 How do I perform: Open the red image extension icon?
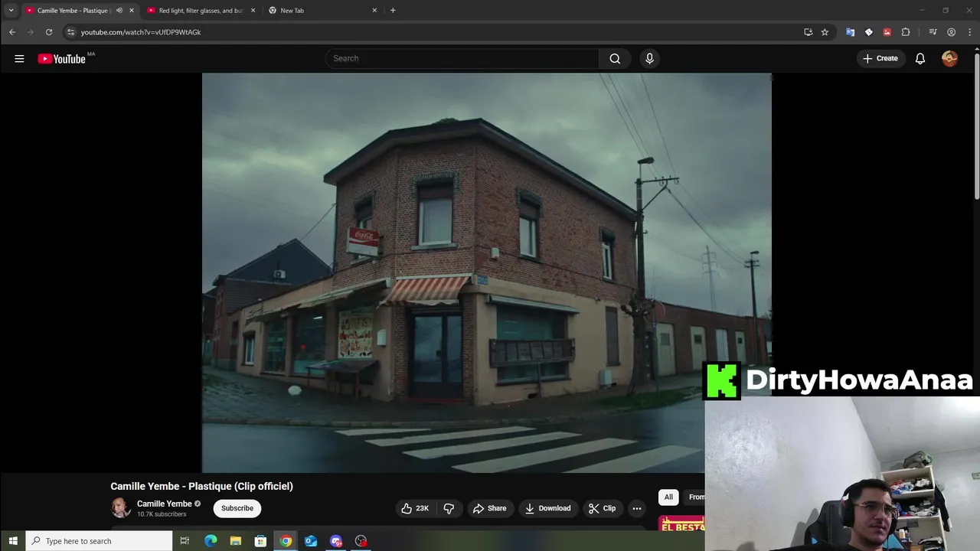(x=887, y=32)
